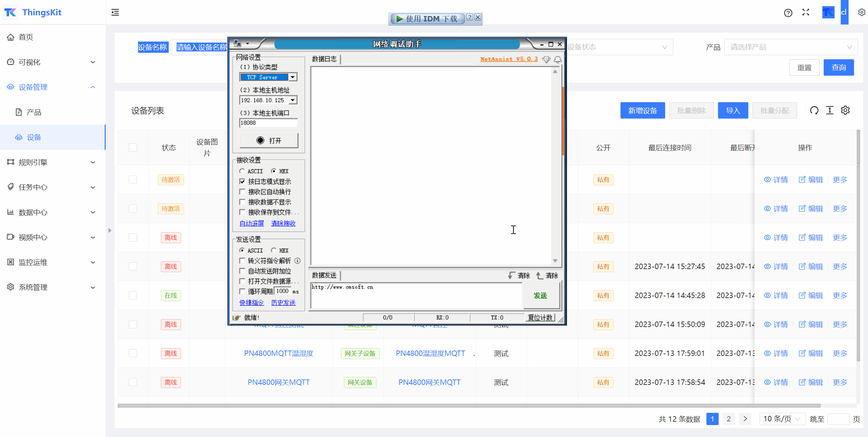Collapse the 设备管理 sidebar menu

pyautogui.click(x=53, y=87)
